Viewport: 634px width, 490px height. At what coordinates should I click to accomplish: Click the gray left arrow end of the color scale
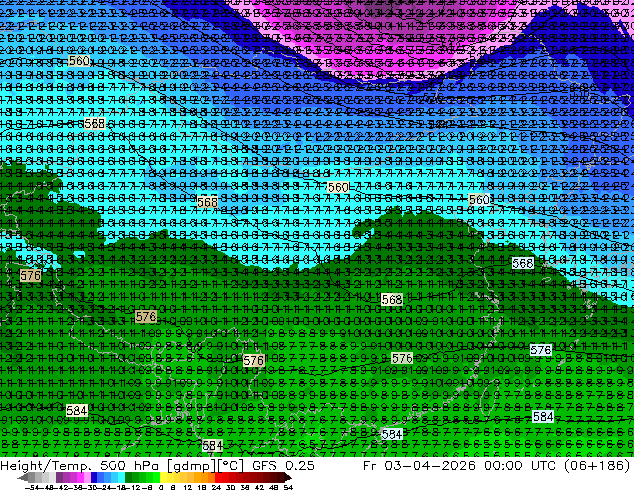22,478
